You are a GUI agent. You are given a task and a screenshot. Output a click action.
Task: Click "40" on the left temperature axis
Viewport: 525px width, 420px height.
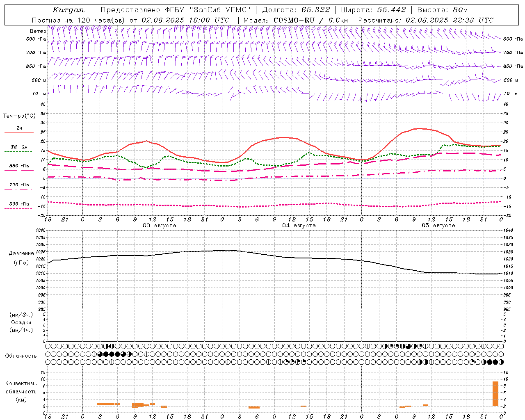click(x=43, y=105)
